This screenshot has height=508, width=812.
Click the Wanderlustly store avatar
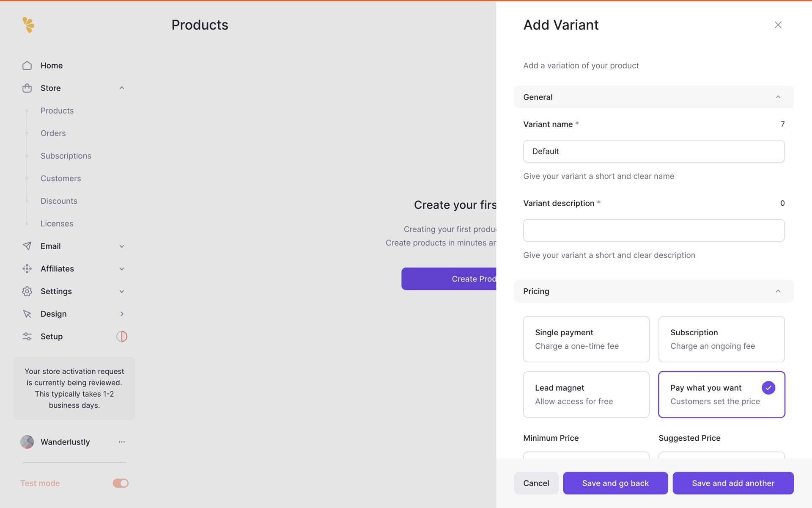pos(27,442)
